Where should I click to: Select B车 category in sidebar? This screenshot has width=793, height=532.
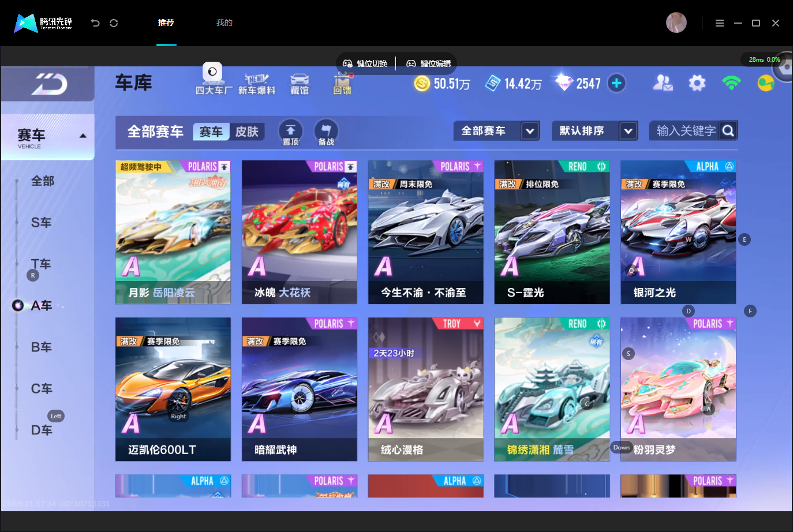point(42,347)
